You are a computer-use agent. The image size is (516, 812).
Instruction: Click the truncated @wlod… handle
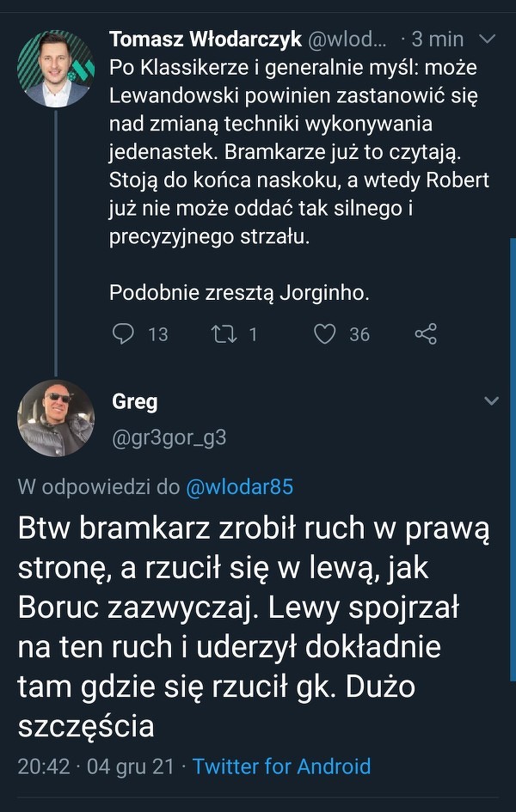coord(348,40)
